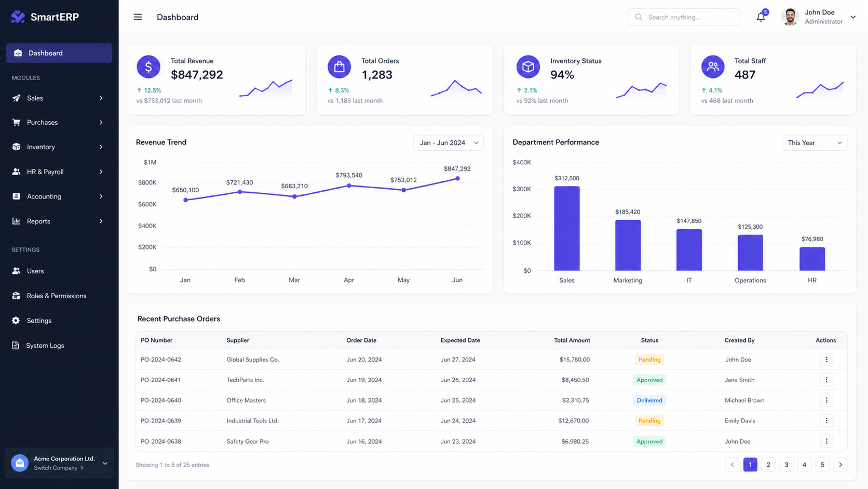
Task: Click the Sales paper plane icon
Action: coord(17,98)
